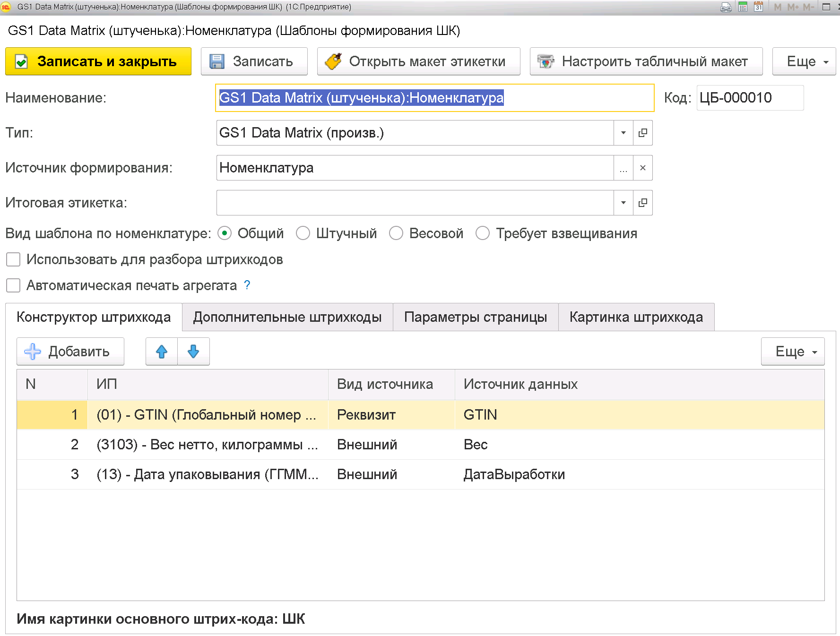Click the get link to document icon
Image resolution: width=840 pixels, height=636 pixels.
tap(726, 7)
